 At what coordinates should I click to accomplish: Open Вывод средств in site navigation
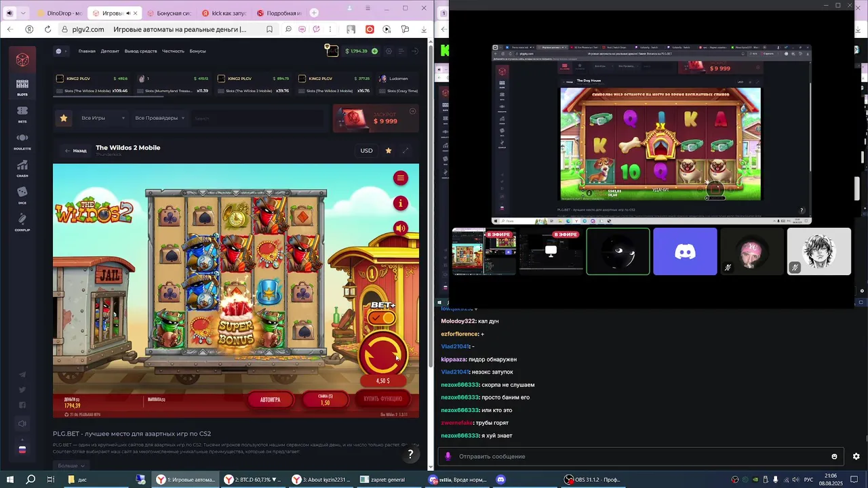140,51
